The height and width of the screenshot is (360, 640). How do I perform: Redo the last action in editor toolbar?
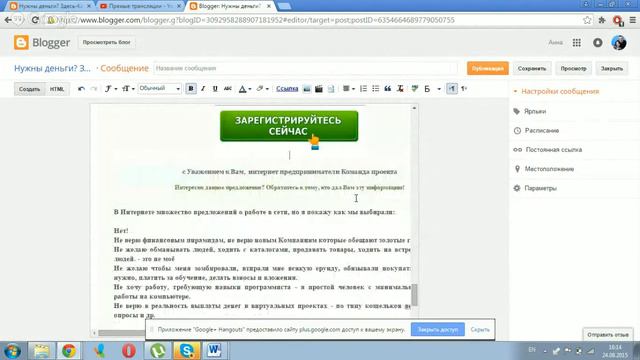pos(93,89)
